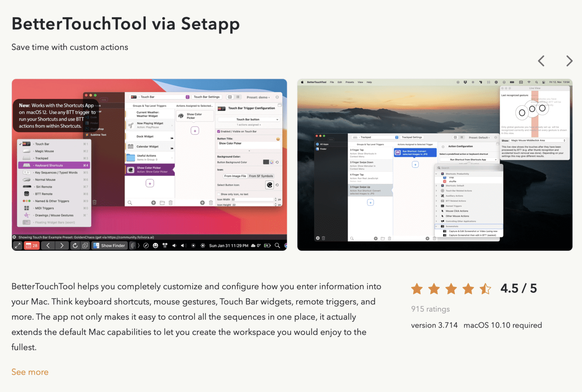Click the 'See more' link
Image resolution: width=582 pixels, height=392 pixels.
point(30,372)
